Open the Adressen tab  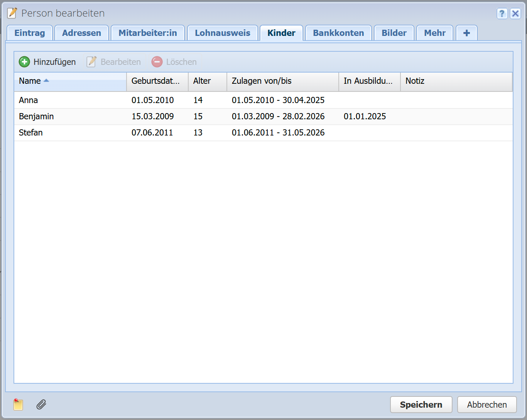pyautogui.click(x=81, y=33)
